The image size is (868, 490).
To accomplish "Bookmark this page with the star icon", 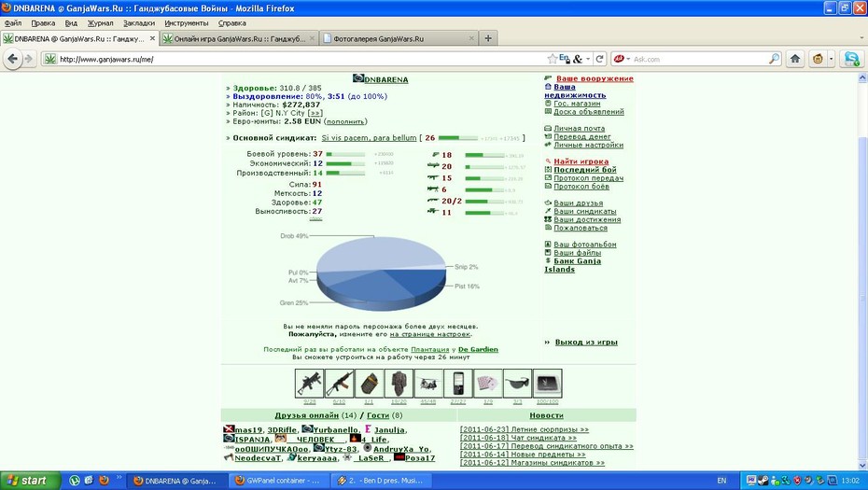I will [x=552, y=59].
